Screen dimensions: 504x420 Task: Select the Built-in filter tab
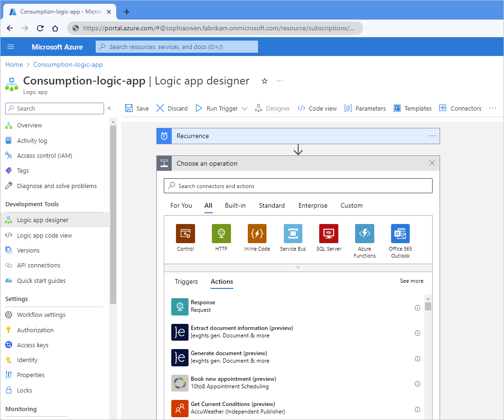coord(235,205)
